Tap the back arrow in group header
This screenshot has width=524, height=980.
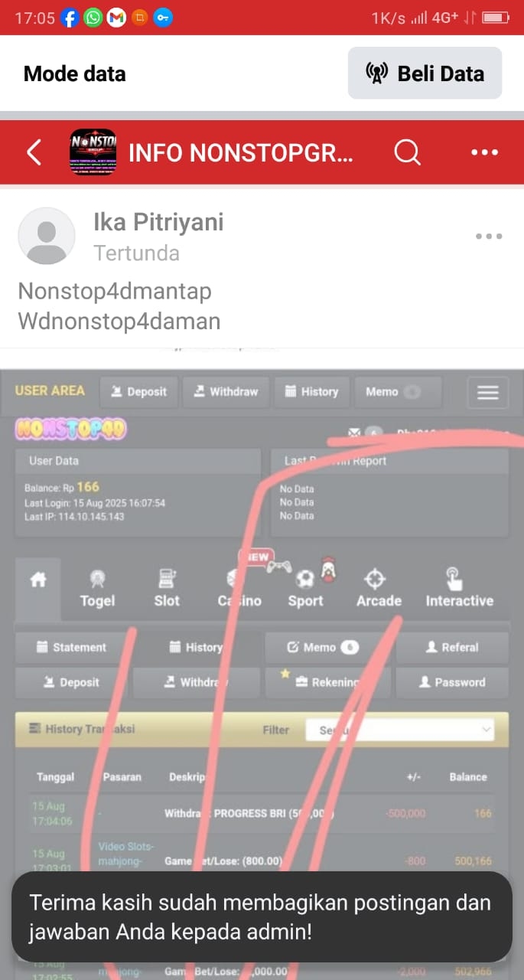point(34,152)
